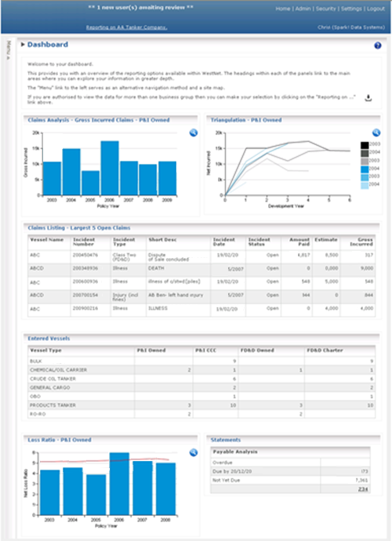392x541 pixels.
Task: Open Settings in top navigation
Action: tap(351, 9)
